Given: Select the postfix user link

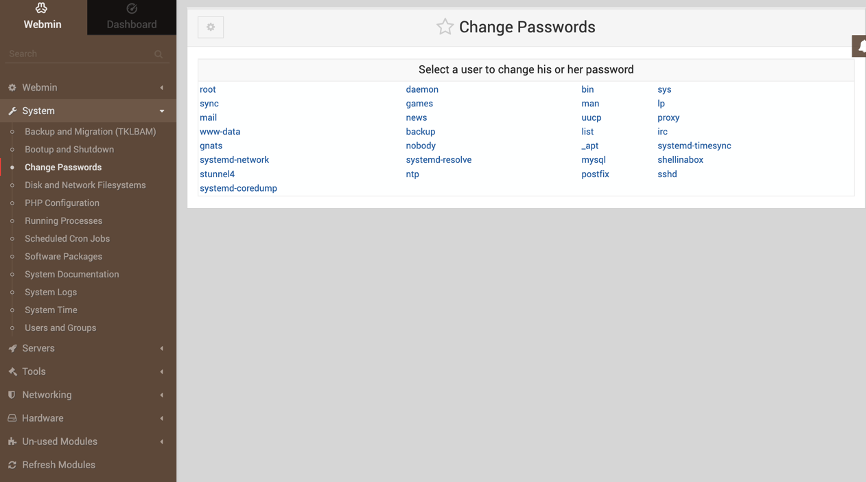Looking at the screenshot, I should click(x=595, y=174).
